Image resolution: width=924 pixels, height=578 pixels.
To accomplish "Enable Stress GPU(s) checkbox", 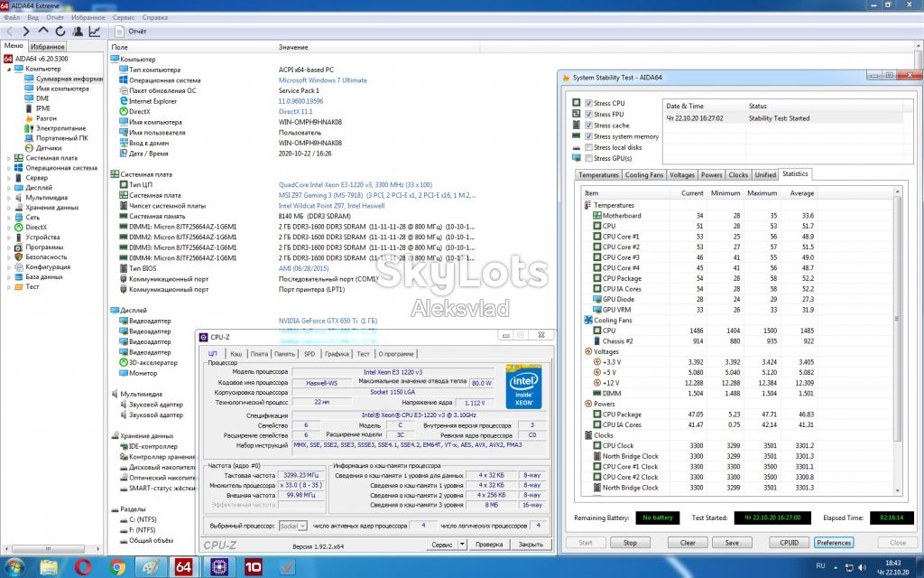I will (x=588, y=158).
